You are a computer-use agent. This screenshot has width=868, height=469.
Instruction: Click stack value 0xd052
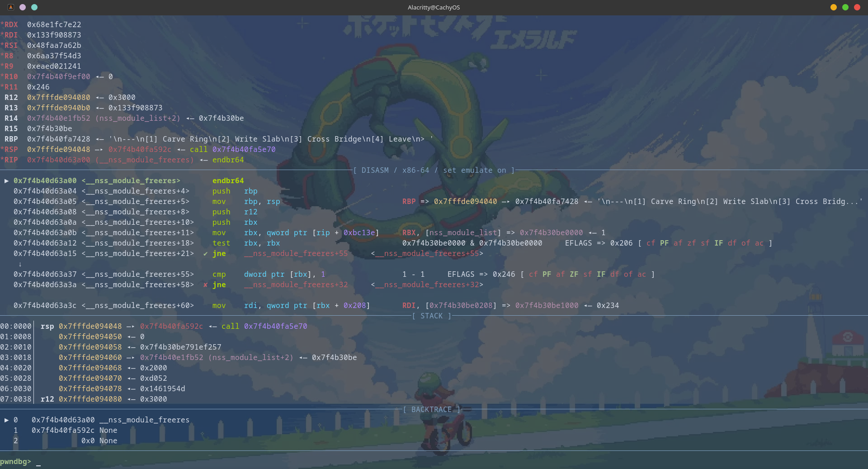pyautogui.click(x=154, y=378)
